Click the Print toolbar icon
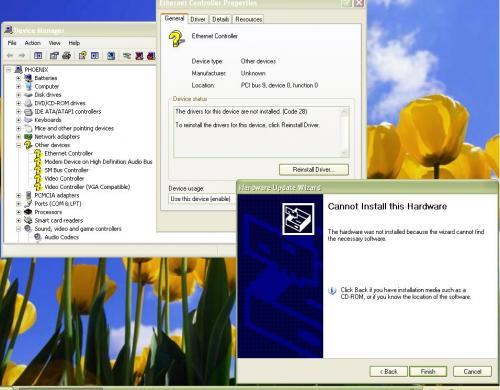 (x=67, y=56)
